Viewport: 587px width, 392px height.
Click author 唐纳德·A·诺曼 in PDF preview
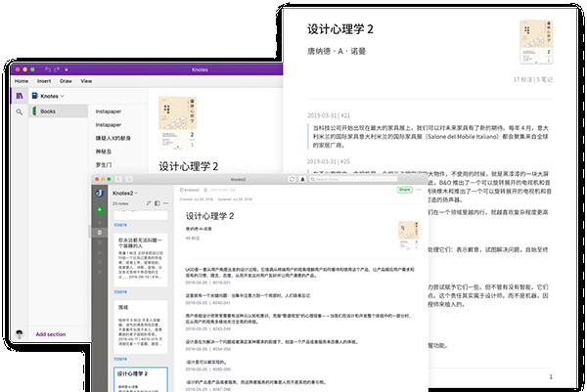click(337, 51)
